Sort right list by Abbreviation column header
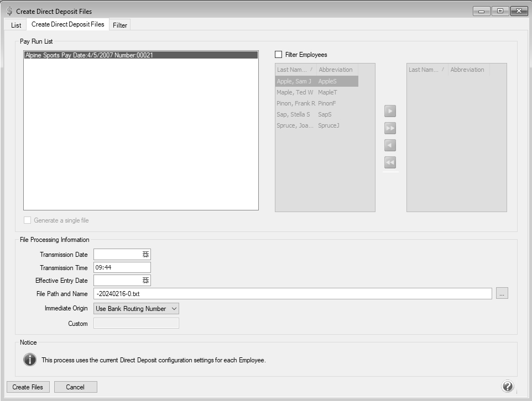This screenshot has height=401, width=532. point(467,70)
